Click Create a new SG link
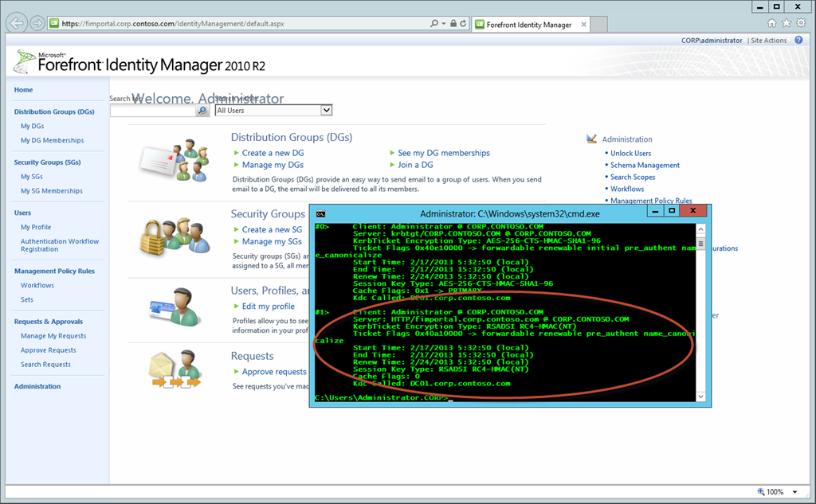This screenshot has height=504, width=816. [272, 229]
